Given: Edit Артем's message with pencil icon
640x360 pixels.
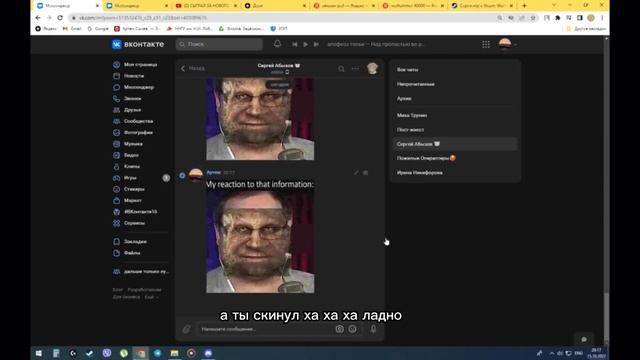Looking at the screenshot, I should (356, 173).
